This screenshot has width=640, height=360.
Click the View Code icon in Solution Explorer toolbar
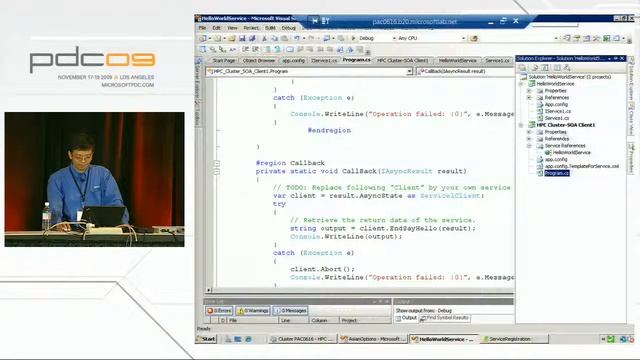[x=557, y=68]
